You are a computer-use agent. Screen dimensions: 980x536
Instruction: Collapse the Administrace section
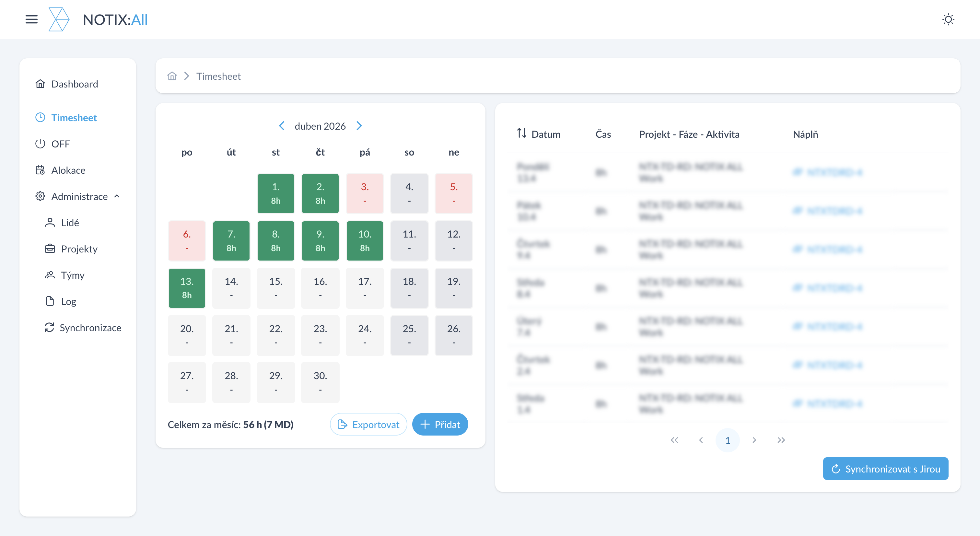pyautogui.click(x=117, y=196)
